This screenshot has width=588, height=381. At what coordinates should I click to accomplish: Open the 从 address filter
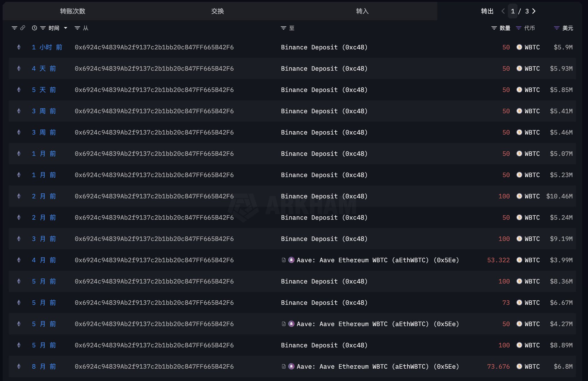point(77,28)
